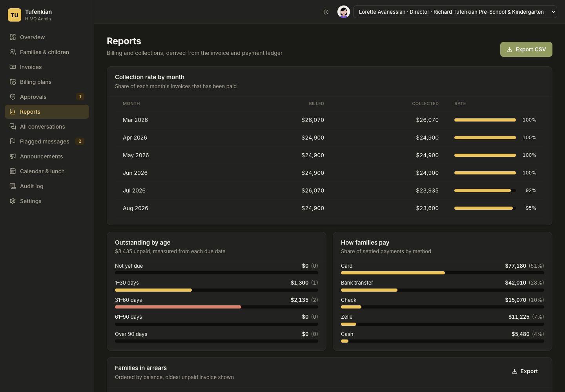
Task: Click the user avatar photo
Action: (344, 12)
